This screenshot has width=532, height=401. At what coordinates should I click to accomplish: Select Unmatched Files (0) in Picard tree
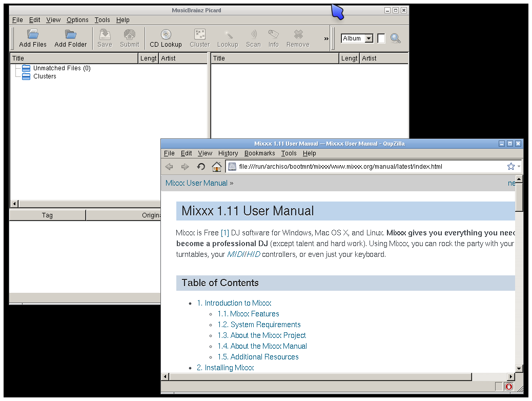tap(62, 68)
